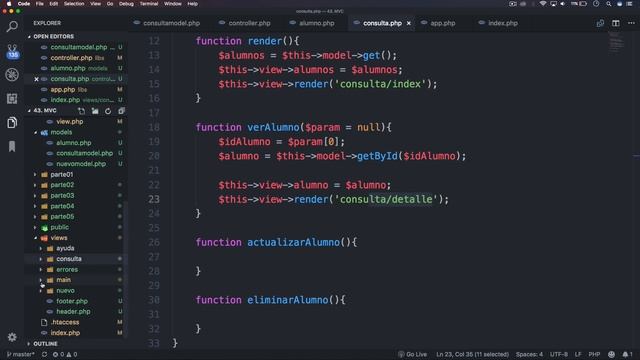This screenshot has height=360, width=640.
Task: Click line number 26 in the gutter
Action: (153, 242)
